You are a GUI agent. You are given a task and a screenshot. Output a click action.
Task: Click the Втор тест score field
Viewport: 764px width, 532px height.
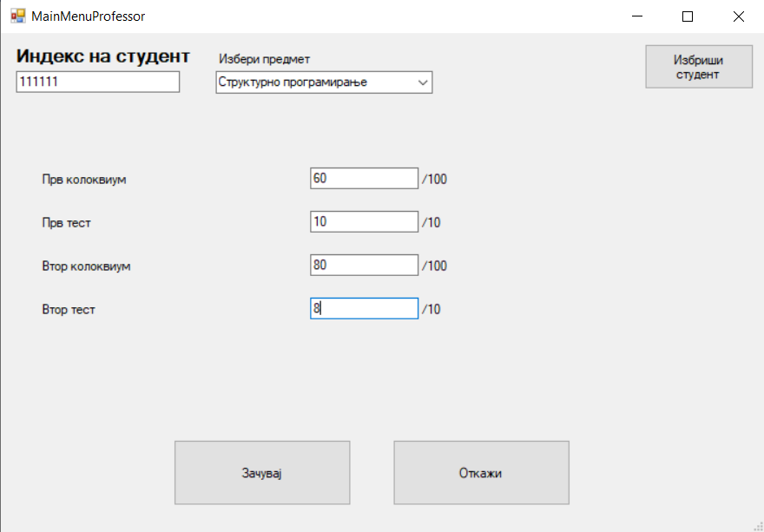(364, 308)
